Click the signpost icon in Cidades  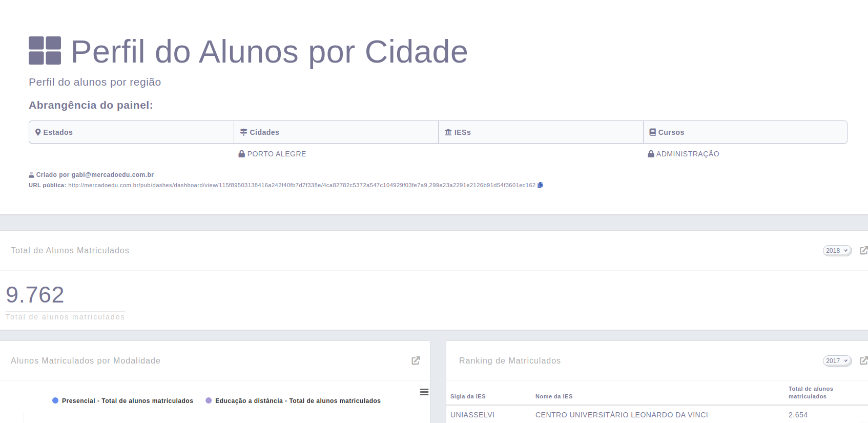tap(244, 132)
